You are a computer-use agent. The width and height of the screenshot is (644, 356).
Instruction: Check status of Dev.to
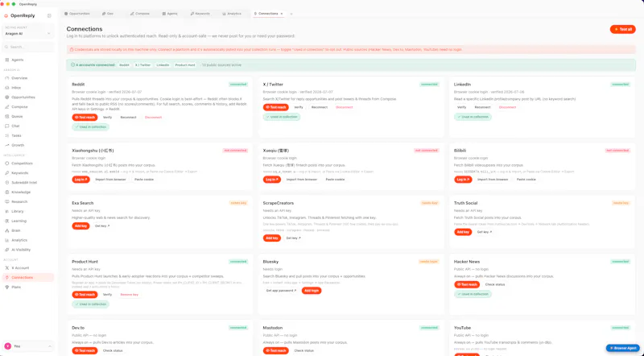[113, 350]
